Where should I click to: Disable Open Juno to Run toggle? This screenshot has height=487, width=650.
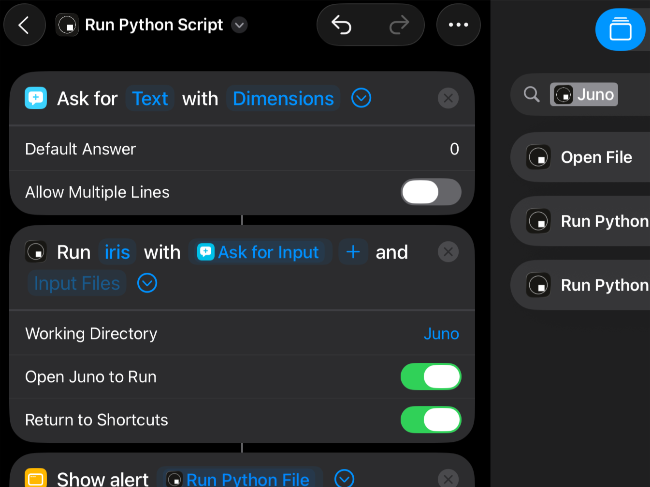coord(431,377)
